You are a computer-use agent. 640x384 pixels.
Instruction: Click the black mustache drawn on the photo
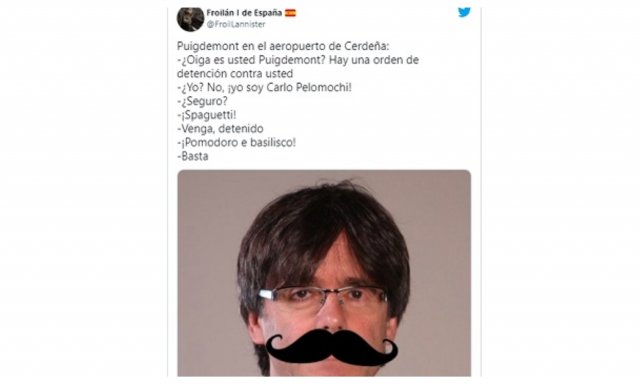(x=331, y=347)
